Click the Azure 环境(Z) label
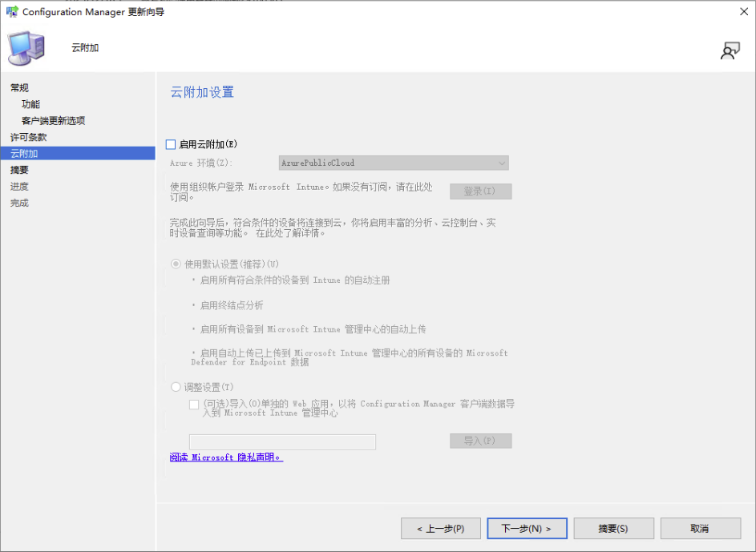Viewport: 756px width, 552px height. click(x=201, y=163)
